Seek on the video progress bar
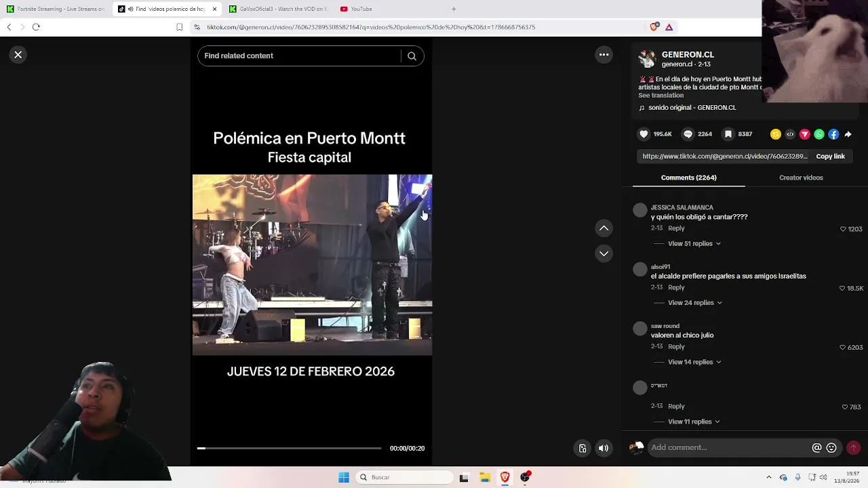Image resolution: width=868 pixels, height=488 pixels. 290,448
